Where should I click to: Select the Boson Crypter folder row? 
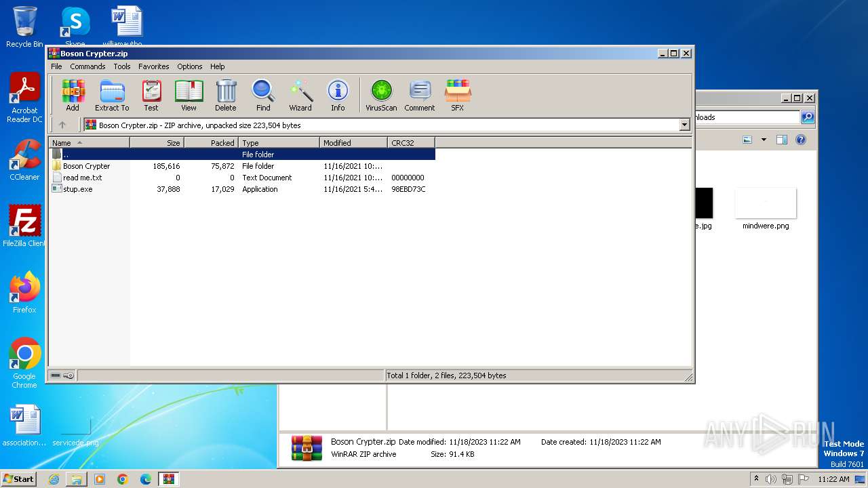(x=242, y=166)
